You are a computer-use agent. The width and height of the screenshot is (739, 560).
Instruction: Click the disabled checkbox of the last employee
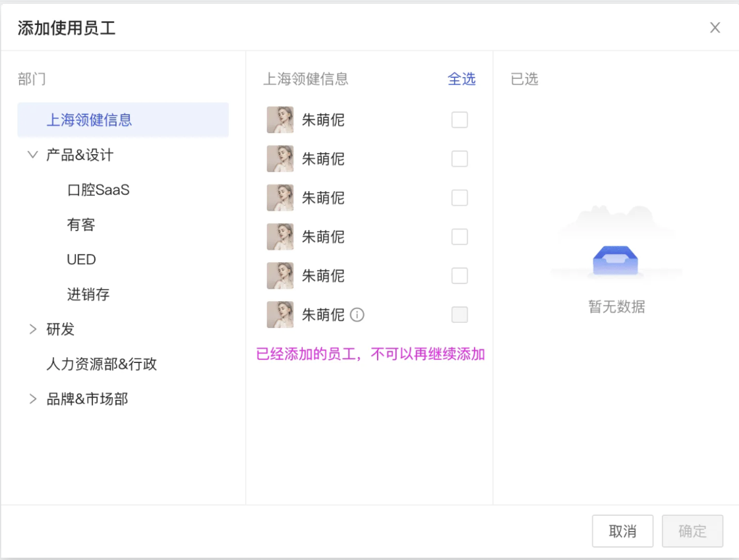(459, 315)
